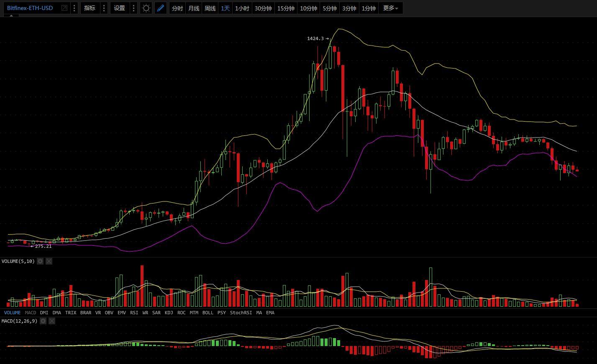Click the Bitfinex-ETH-USD symbol name
This screenshot has height=364, width=597.
click(x=30, y=8)
